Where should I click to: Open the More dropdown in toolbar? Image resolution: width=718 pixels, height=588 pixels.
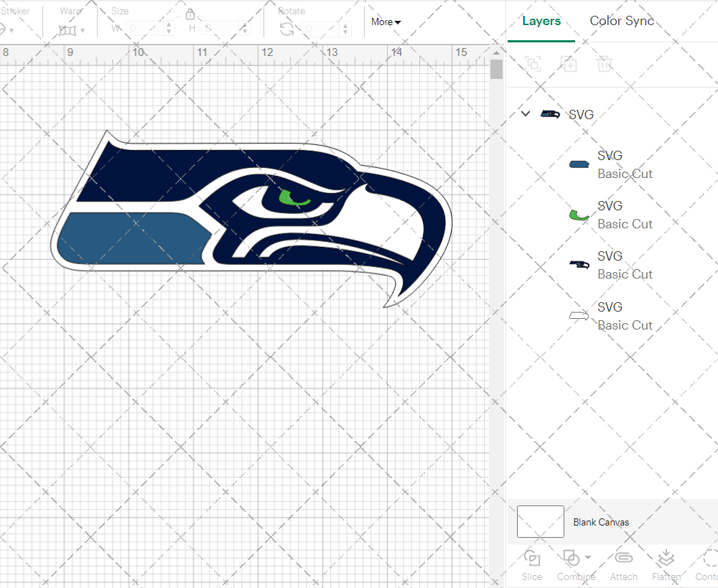pyautogui.click(x=386, y=22)
